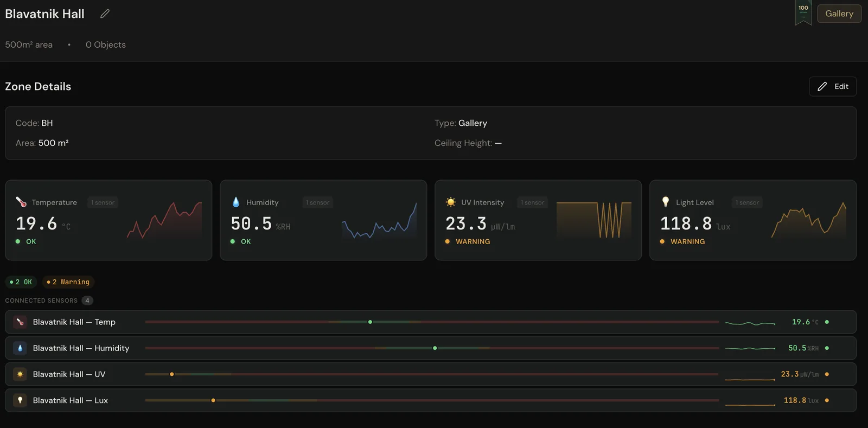The image size is (868, 428).
Task: Click the mini trend line in Lux row
Action: (x=750, y=405)
